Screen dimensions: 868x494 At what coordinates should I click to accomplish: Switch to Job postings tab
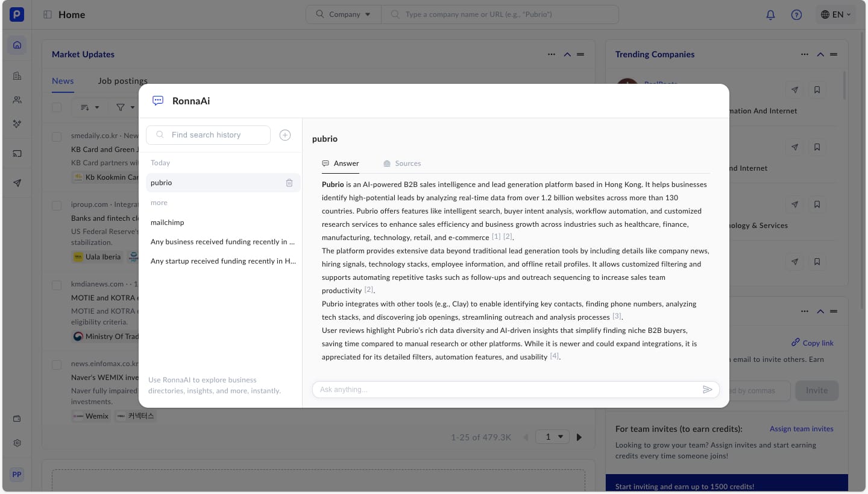pos(123,81)
